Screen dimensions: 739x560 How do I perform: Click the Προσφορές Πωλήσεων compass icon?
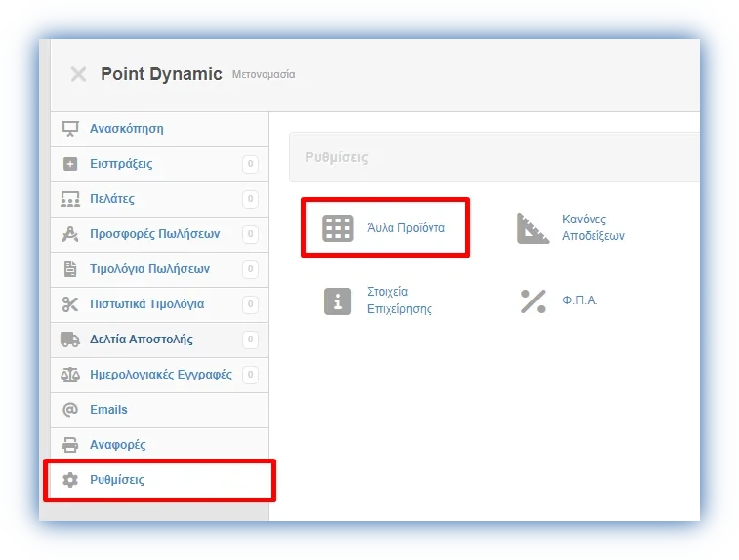pos(69,234)
